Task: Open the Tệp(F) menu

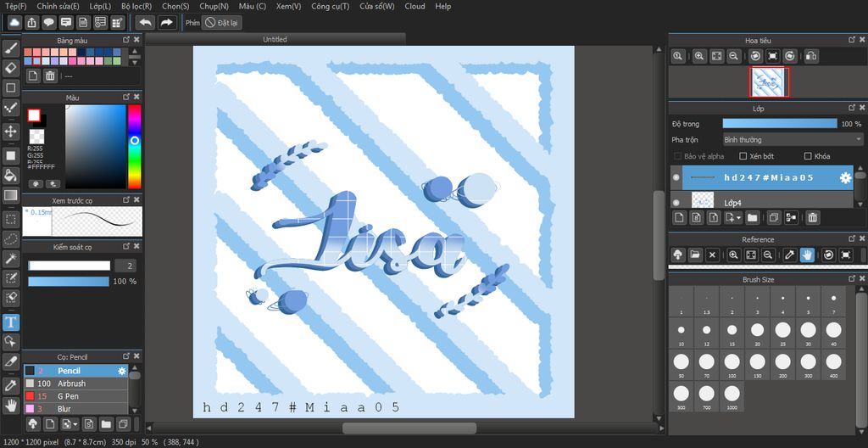Action: point(15,7)
